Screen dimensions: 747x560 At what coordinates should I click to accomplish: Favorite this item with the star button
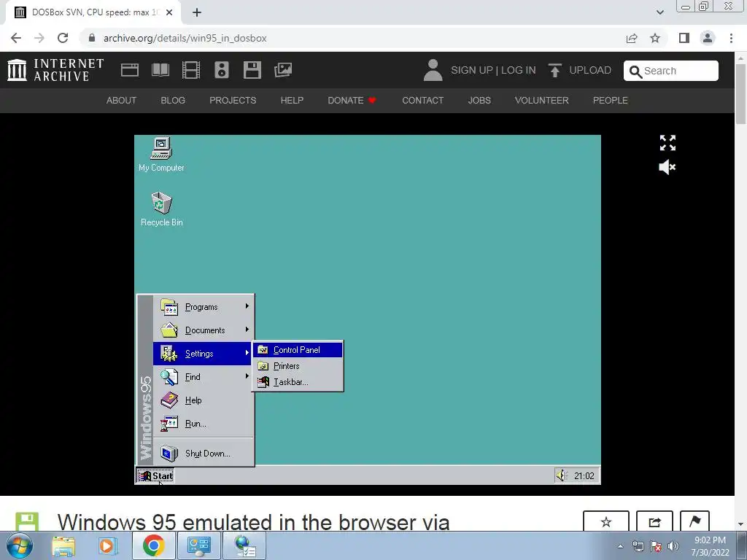pos(606,522)
